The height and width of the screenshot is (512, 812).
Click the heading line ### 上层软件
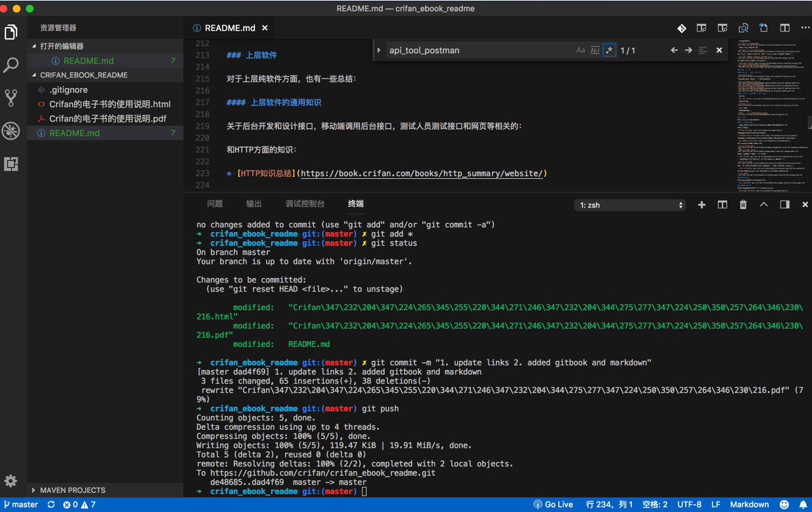click(252, 55)
